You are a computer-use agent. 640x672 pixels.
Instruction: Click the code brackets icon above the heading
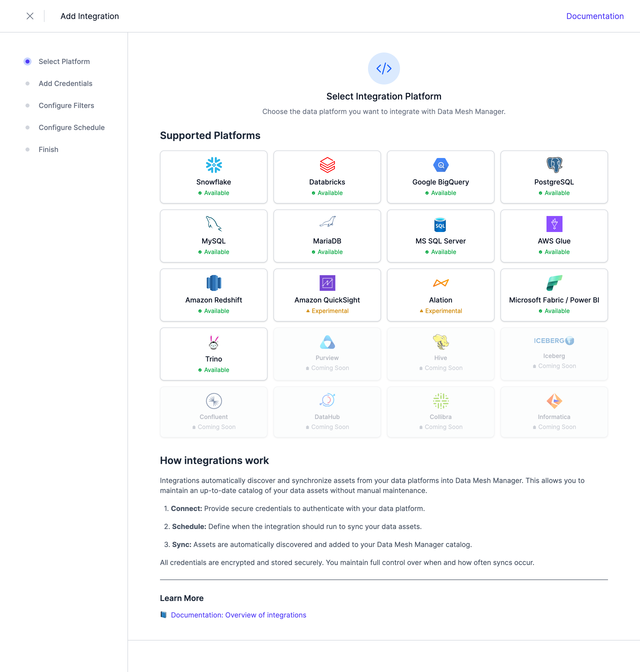pyautogui.click(x=384, y=68)
